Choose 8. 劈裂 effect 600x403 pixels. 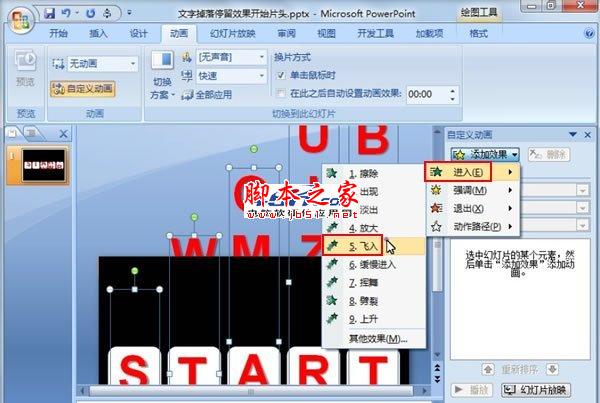(x=373, y=301)
